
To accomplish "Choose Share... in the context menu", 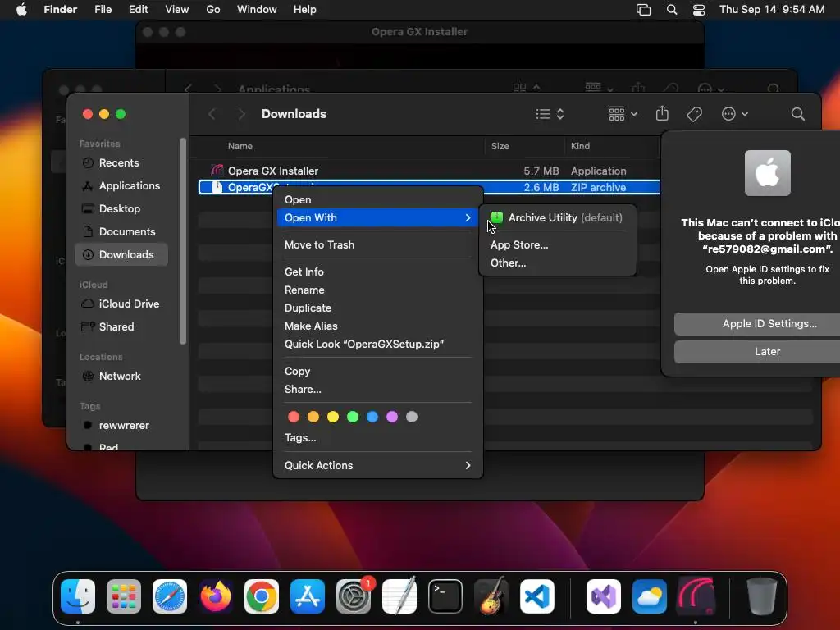I will coord(378,389).
